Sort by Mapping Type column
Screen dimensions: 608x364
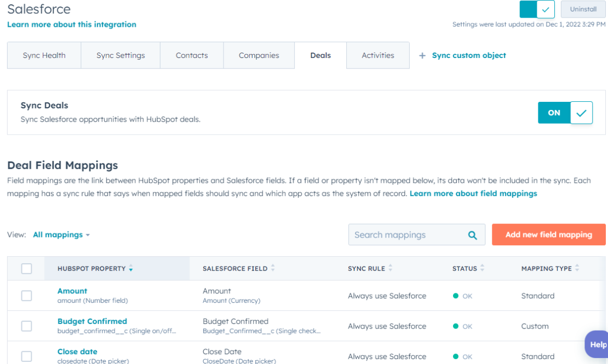click(x=550, y=268)
